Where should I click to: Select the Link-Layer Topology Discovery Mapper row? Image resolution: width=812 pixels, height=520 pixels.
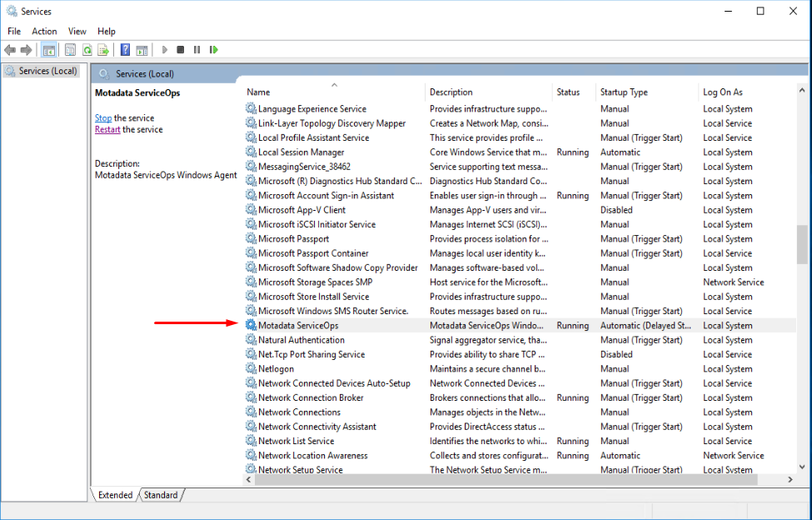click(520, 123)
